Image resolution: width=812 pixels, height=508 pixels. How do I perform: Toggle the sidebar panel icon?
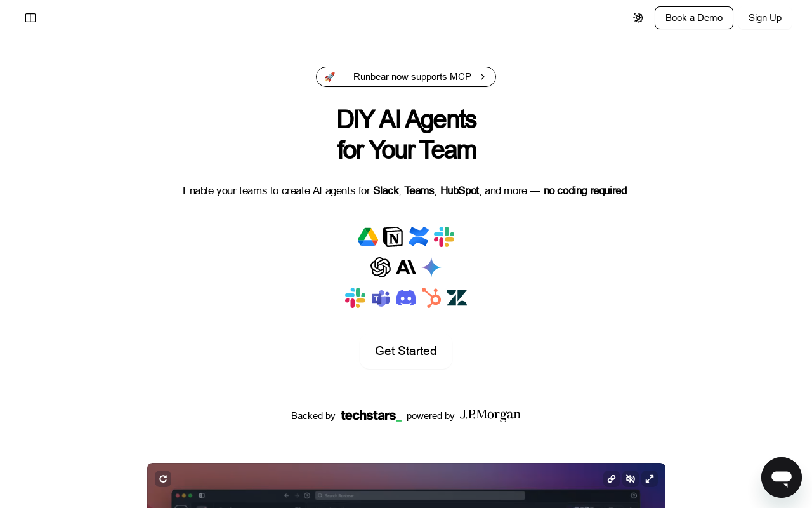[30, 18]
